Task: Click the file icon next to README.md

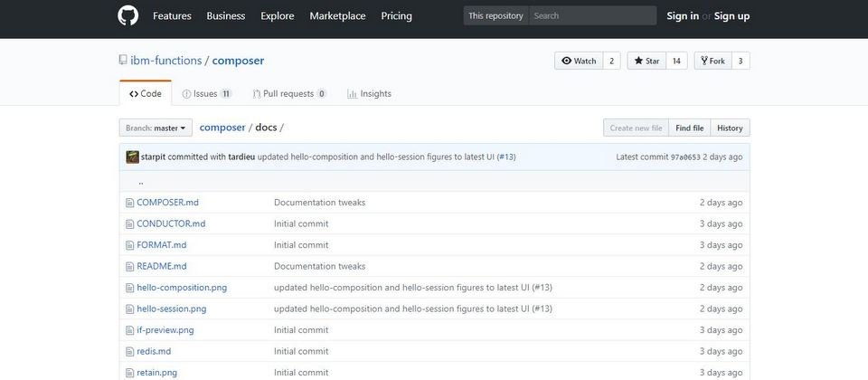Action: pyautogui.click(x=129, y=266)
